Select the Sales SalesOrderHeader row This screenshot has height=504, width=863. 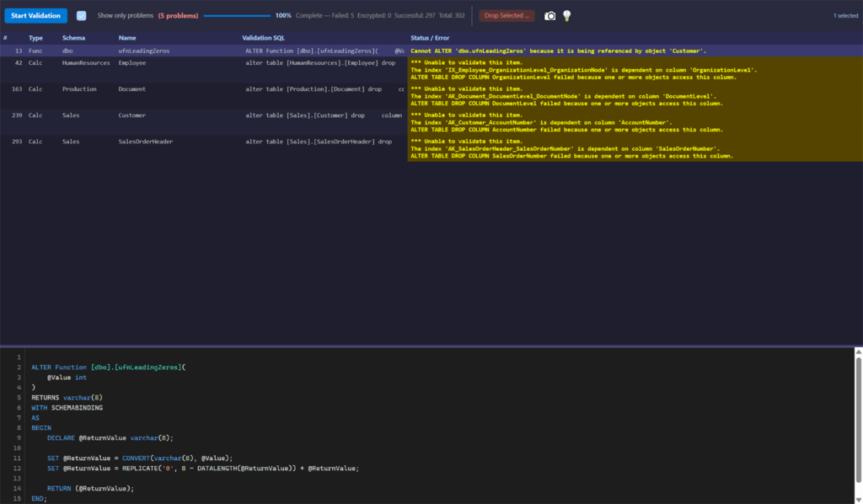tap(431, 148)
